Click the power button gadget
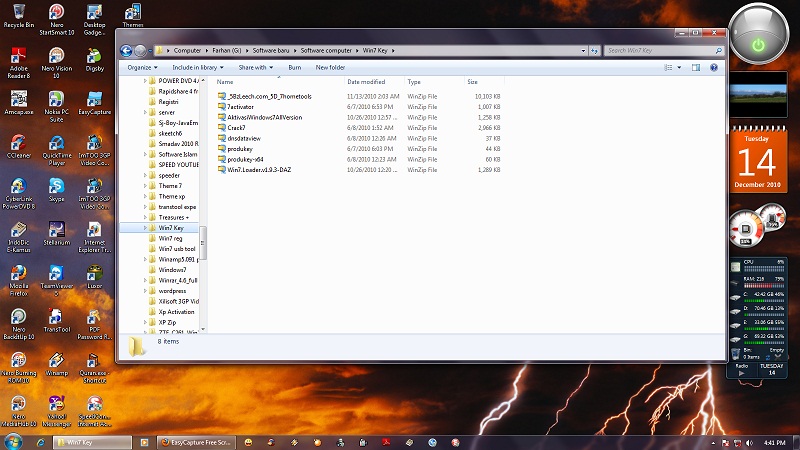Viewport: 800px width, 450px height. tap(758, 45)
